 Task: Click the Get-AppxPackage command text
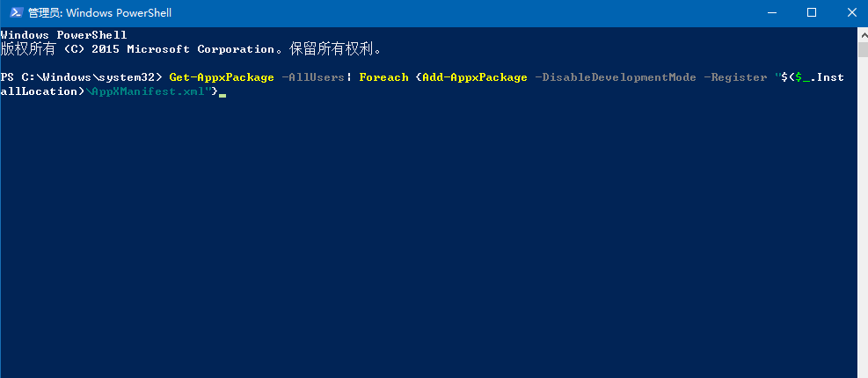(x=222, y=77)
